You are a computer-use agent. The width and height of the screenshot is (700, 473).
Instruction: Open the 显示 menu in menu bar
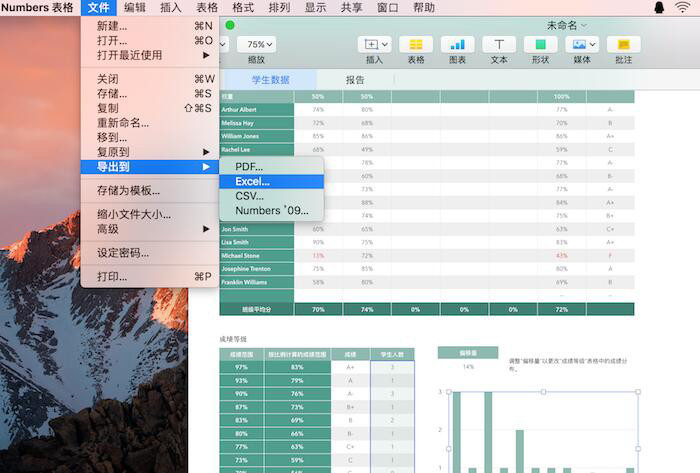tap(315, 7)
